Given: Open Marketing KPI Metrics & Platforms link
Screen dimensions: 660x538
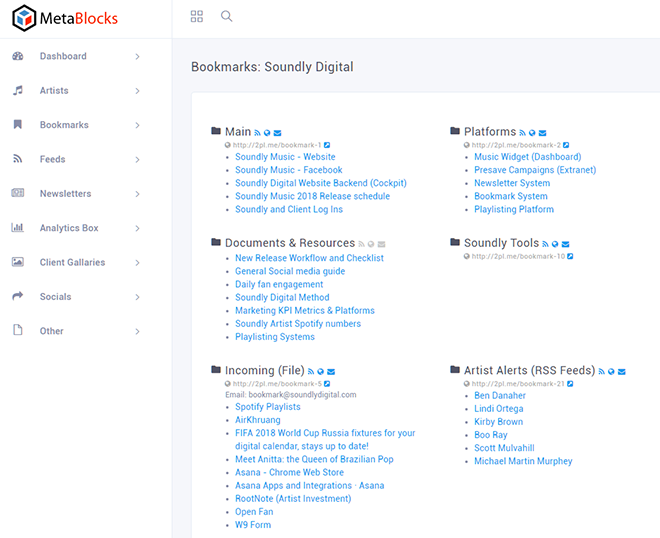Looking at the screenshot, I should pos(305,311).
